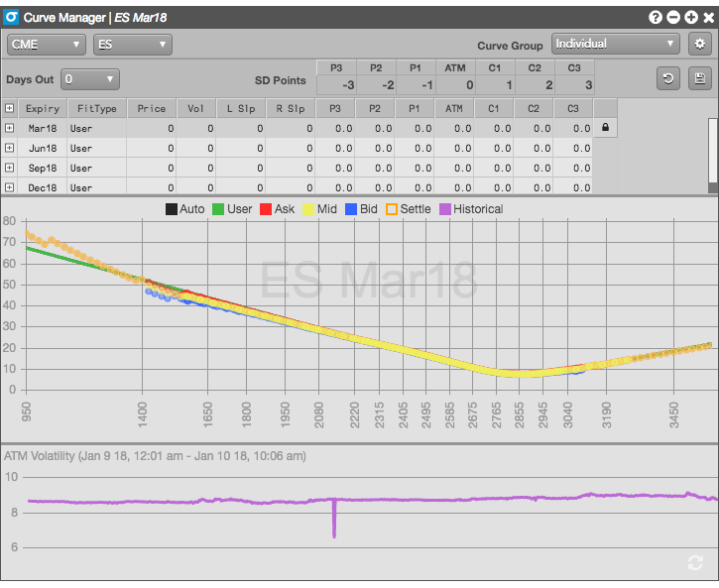Expand all rows using header plus icon

click(9, 108)
